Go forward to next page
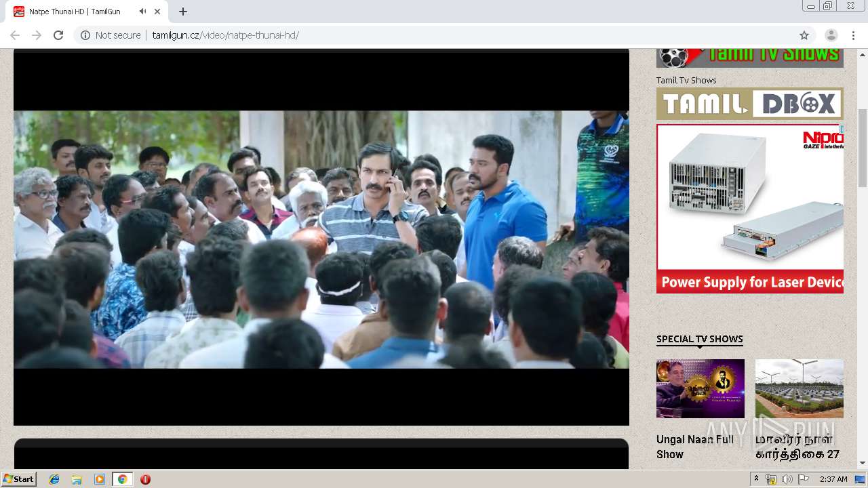Image resolution: width=868 pixels, height=488 pixels. click(x=37, y=35)
